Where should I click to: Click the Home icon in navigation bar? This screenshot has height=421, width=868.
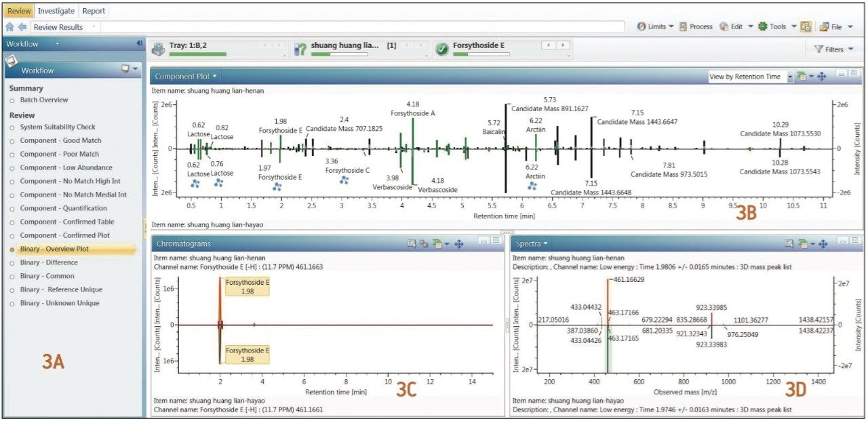[x=9, y=27]
